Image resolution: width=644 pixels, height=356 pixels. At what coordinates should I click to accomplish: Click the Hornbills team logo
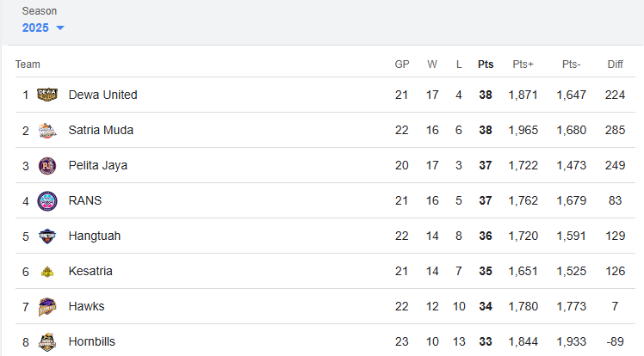click(47, 342)
